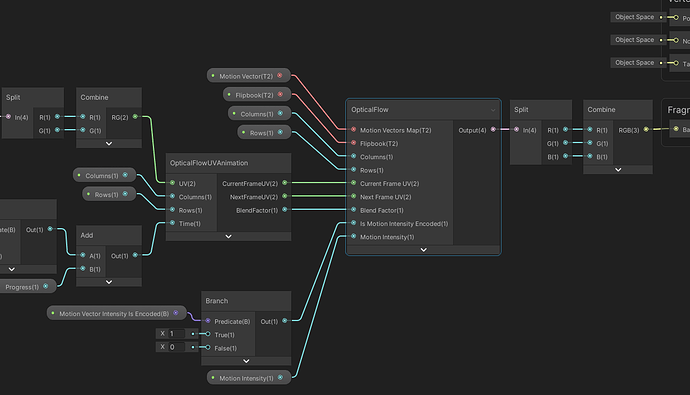The width and height of the screenshot is (690, 395).
Task: Click Motion Vector Intensity Is Encoded(B) output port
Action: [x=176, y=313]
